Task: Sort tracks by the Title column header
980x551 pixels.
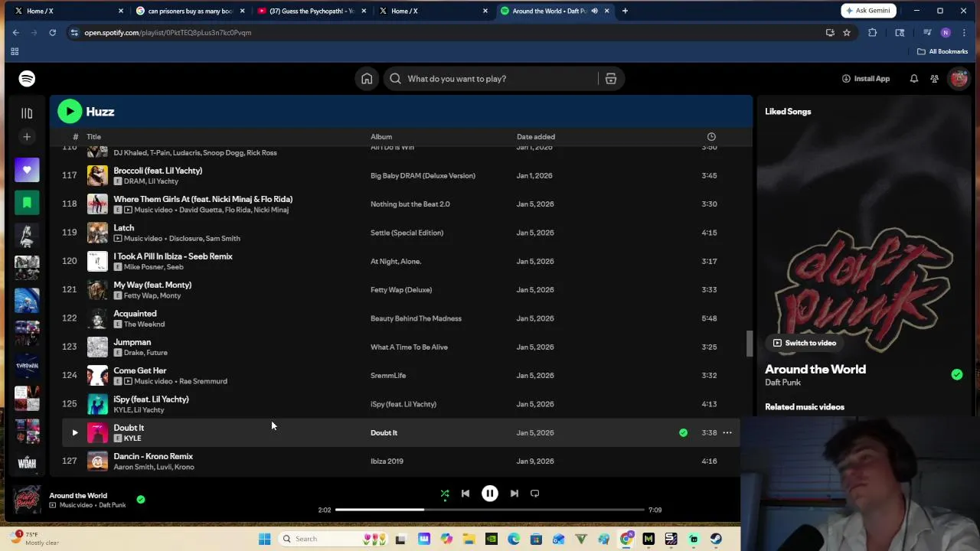Action: pos(93,137)
